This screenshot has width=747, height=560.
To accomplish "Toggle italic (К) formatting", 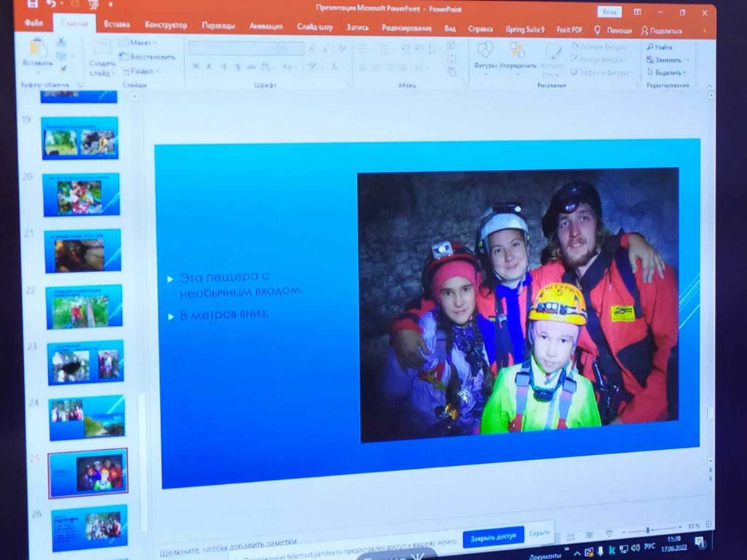I will tap(209, 66).
